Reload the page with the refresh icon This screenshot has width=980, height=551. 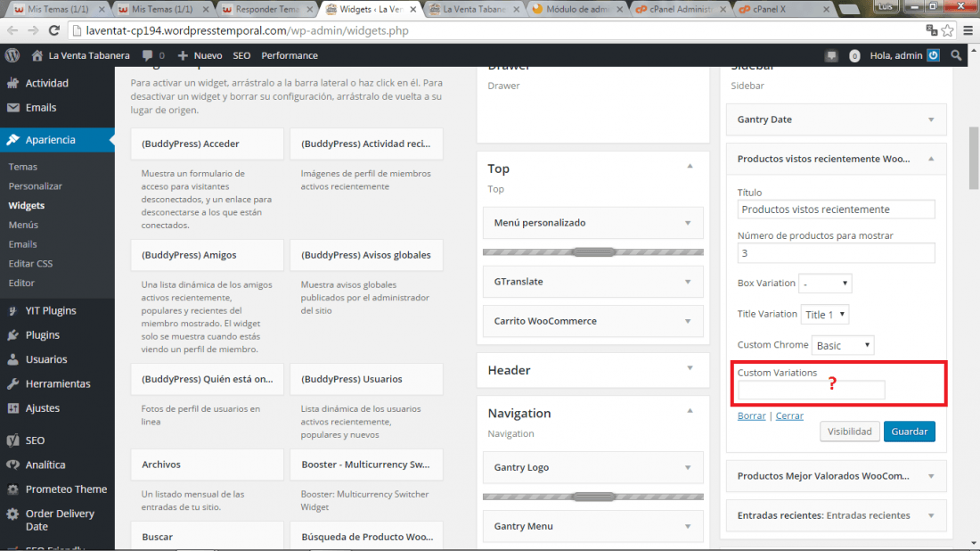(54, 30)
